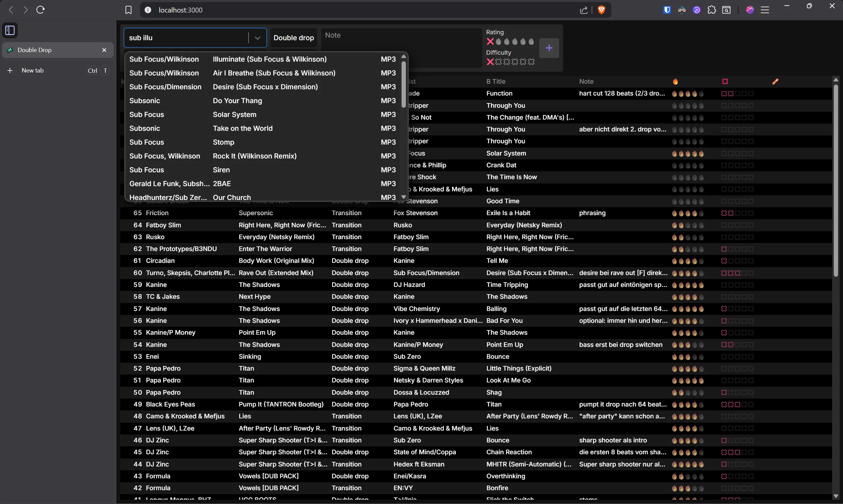Click the Note column header

pyautogui.click(x=586, y=81)
